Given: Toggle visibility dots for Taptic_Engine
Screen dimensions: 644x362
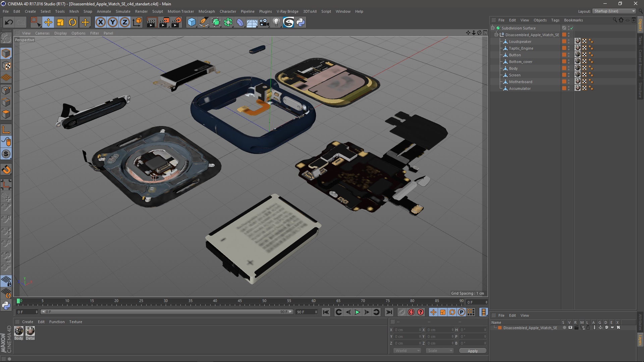Looking at the screenshot, I should pos(569,48).
